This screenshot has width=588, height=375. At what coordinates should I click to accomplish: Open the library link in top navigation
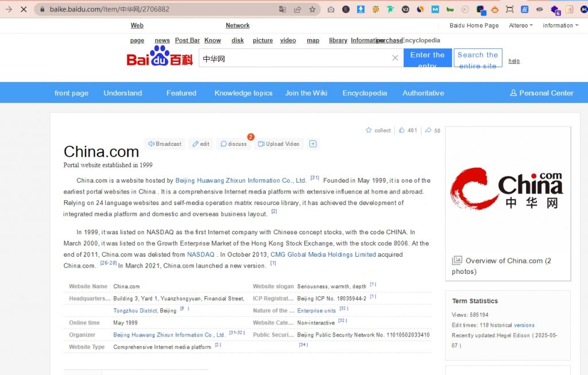pyautogui.click(x=338, y=41)
